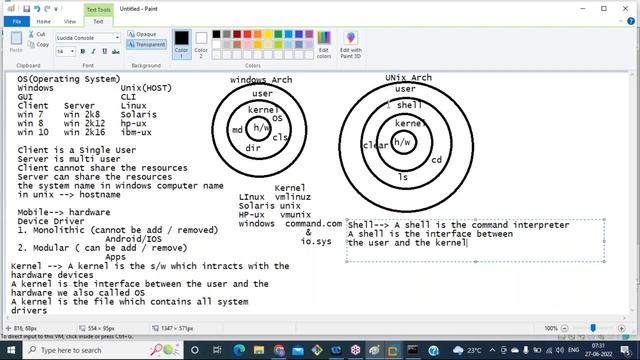Viewport: 640px width, 360px height.
Task: Show hidden system tray icons chevron
Action: point(492,350)
